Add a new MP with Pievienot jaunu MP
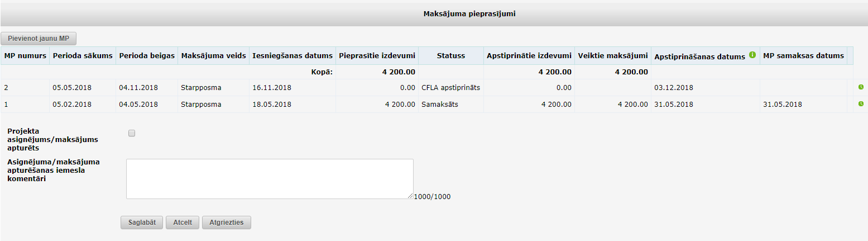The height and width of the screenshot is (241, 868). pyautogui.click(x=39, y=39)
